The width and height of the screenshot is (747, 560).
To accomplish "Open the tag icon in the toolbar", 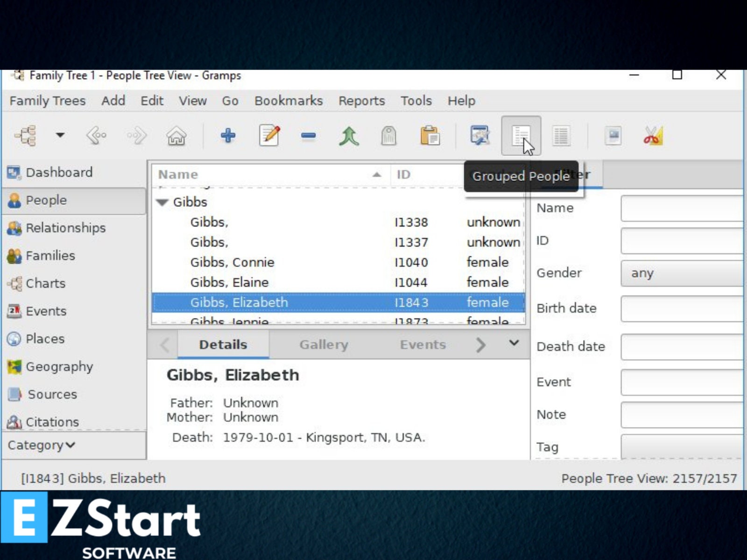I will pyautogui.click(x=388, y=136).
